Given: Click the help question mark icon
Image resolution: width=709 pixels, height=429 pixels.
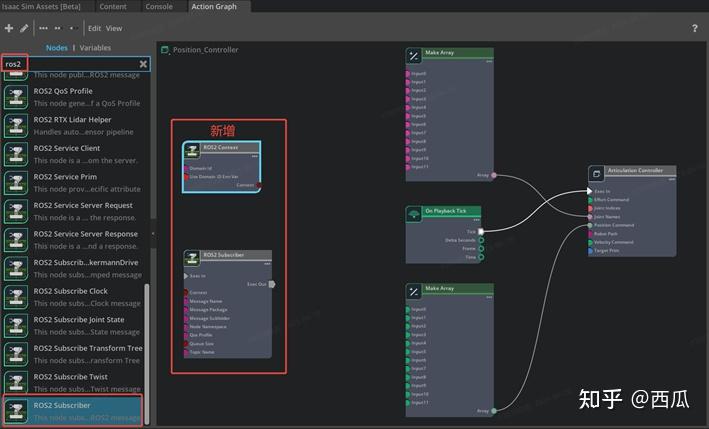Looking at the screenshot, I should 695,28.
